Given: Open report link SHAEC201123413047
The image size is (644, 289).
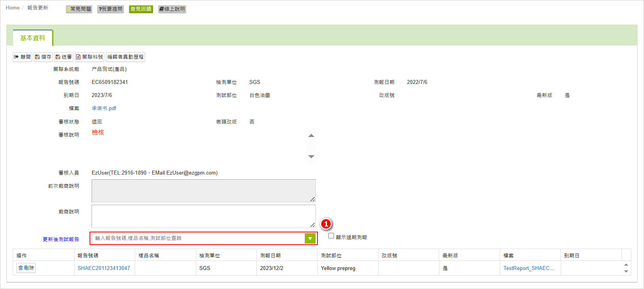Looking at the screenshot, I should 104,268.
